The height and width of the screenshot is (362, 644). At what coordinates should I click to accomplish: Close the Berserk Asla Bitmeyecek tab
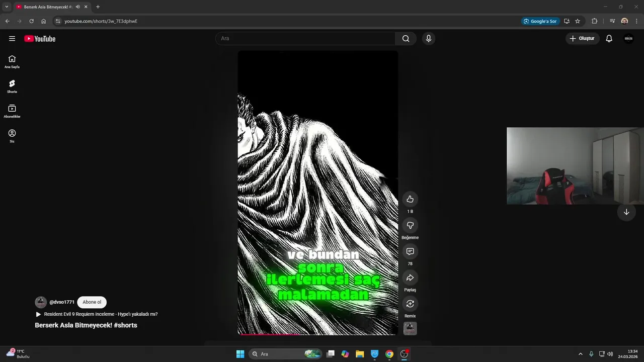[x=86, y=7]
